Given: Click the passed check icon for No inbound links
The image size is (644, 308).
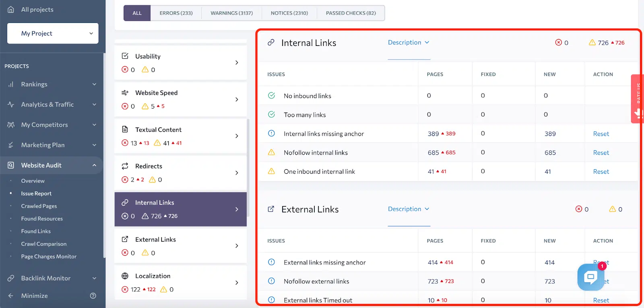Looking at the screenshot, I should [x=272, y=96].
